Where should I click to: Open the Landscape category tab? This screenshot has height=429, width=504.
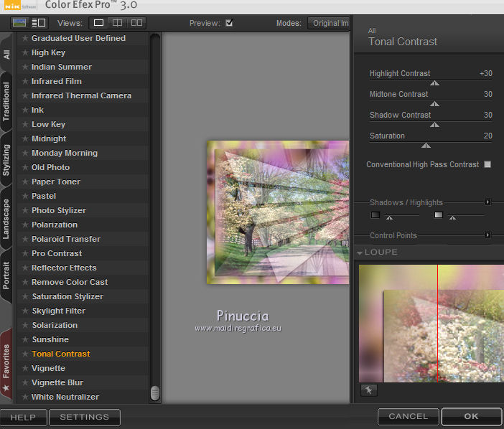6,218
